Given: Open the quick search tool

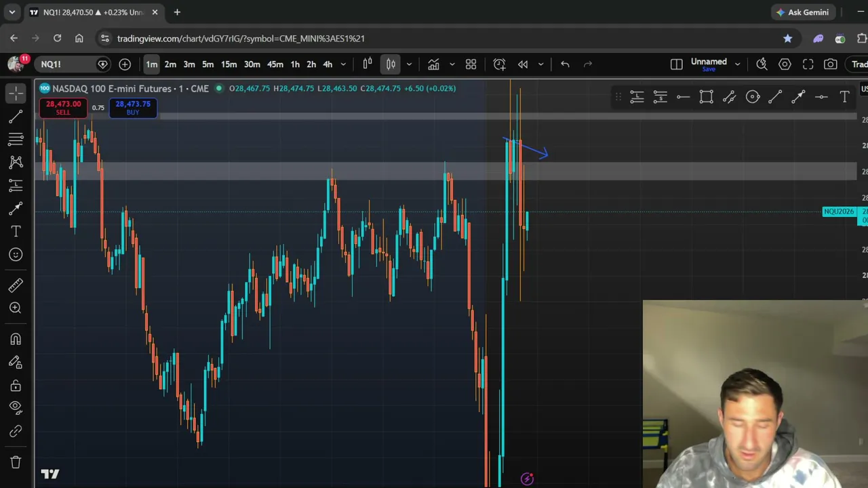Looking at the screenshot, I should (x=762, y=64).
